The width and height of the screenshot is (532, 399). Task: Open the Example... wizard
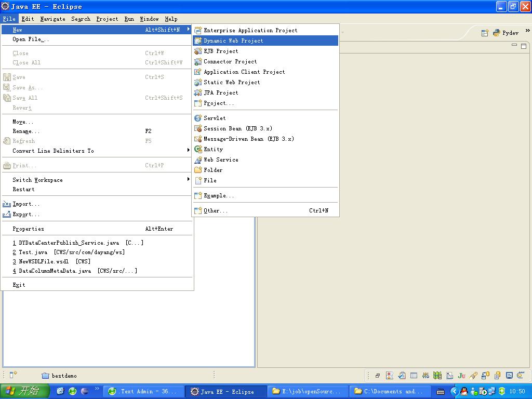tap(265, 196)
